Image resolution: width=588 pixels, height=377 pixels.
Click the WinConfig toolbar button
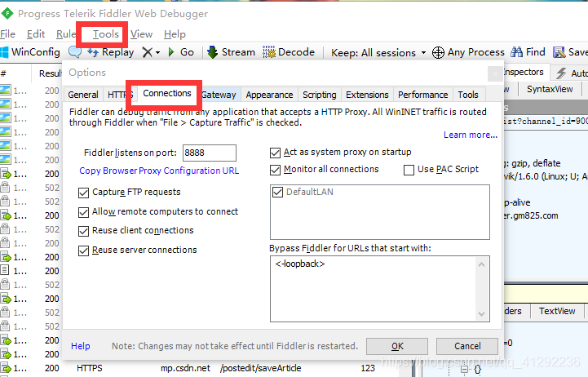click(x=30, y=52)
